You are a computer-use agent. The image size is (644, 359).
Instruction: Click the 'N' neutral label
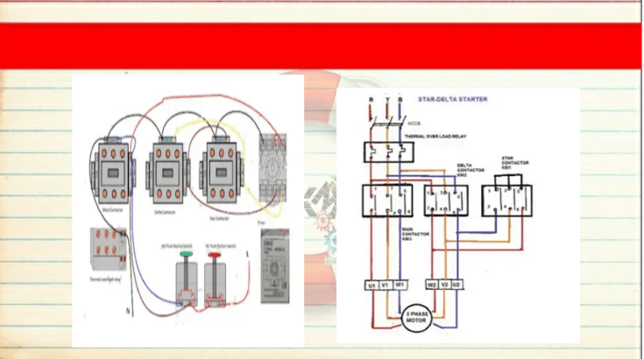click(x=128, y=312)
